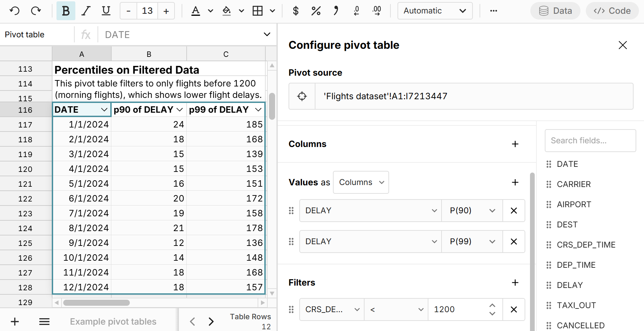The height and width of the screenshot is (331, 644).
Task: Click the redo arrow icon
Action: pyautogui.click(x=36, y=11)
